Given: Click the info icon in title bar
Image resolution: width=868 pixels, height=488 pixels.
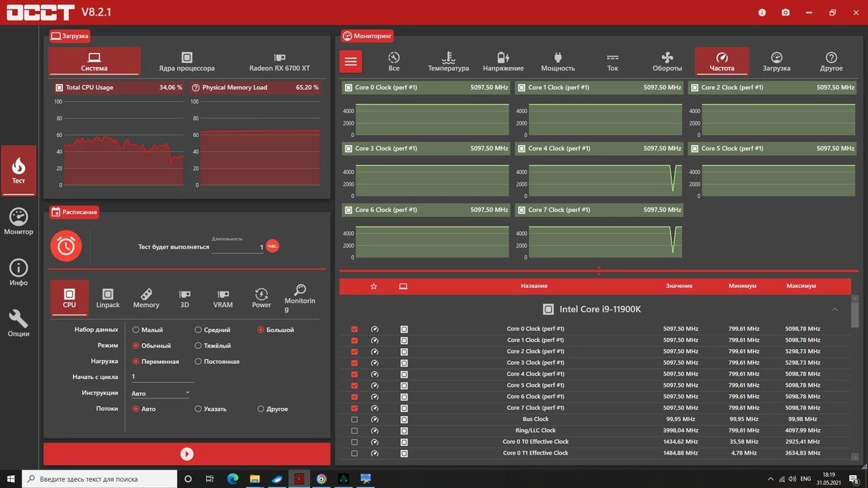Looking at the screenshot, I should 762,12.
